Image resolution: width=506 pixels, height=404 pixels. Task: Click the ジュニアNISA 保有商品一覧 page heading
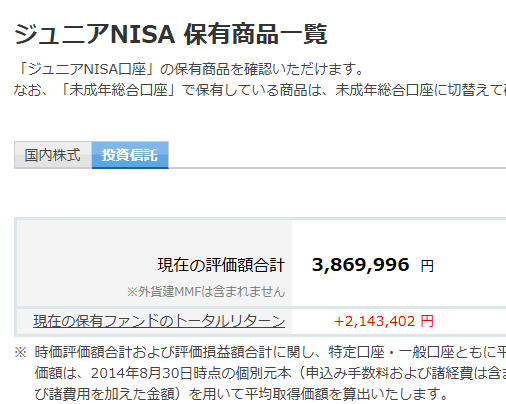[171, 34]
